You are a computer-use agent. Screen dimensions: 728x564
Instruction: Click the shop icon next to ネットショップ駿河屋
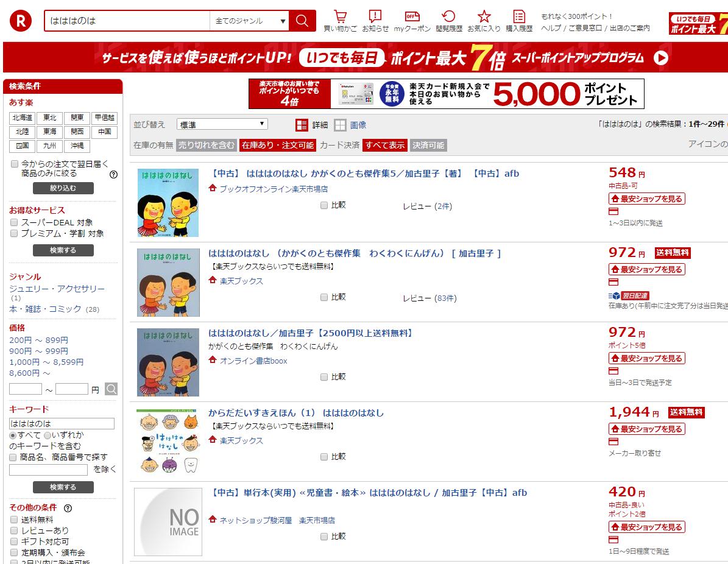tap(213, 520)
